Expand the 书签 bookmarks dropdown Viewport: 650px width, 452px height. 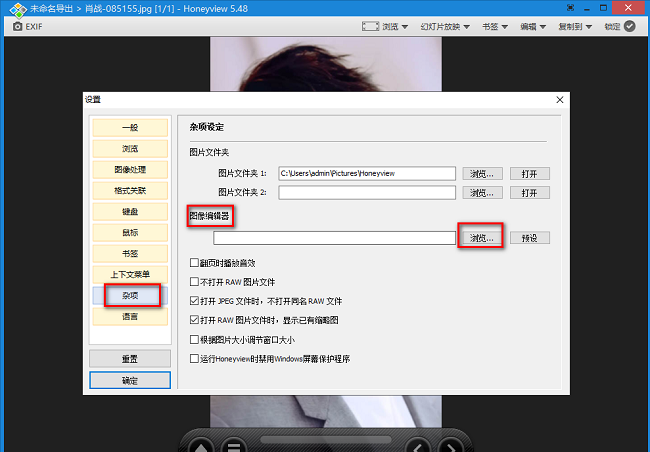click(x=495, y=27)
